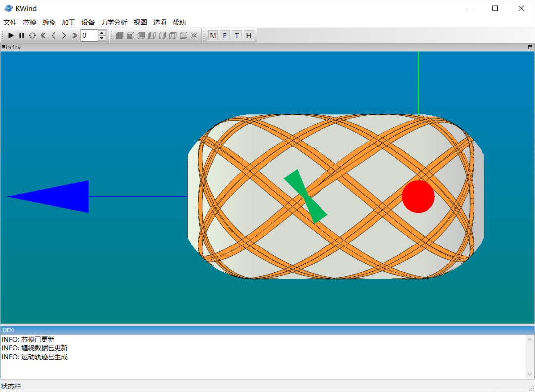Open the 文件 menu
Screen dimensions: 535x392
(x=10, y=22)
